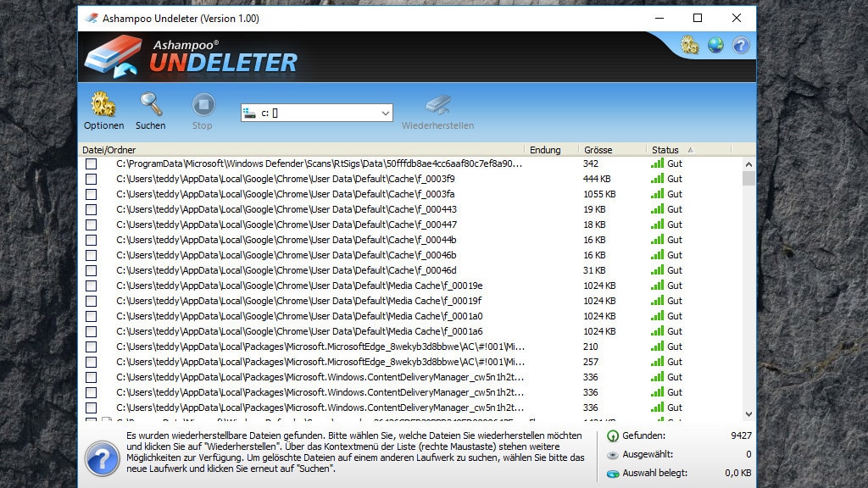This screenshot has height=488, width=868.
Task: Select the 444 KB size cell
Action: [x=597, y=179]
